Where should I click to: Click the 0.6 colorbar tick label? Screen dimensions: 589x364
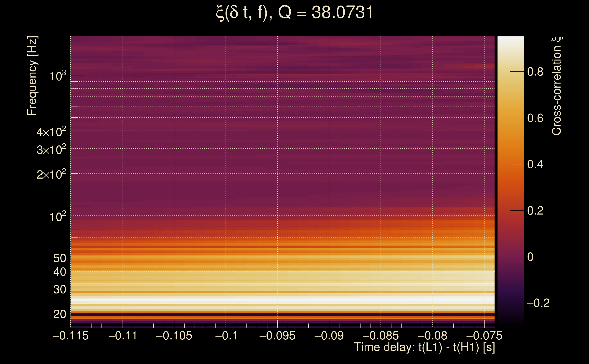(x=535, y=118)
